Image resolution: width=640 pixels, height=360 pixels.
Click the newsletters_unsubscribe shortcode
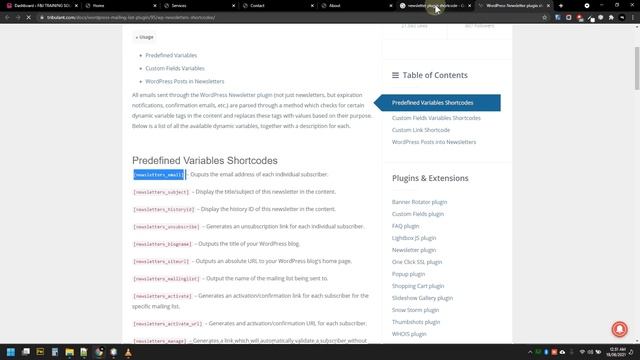tap(167, 227)
